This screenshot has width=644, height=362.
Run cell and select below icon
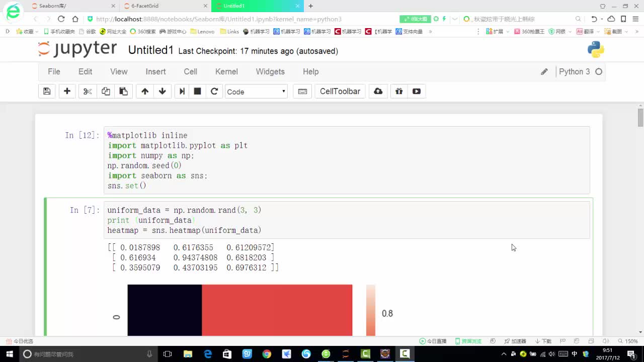tap(182, 92)
